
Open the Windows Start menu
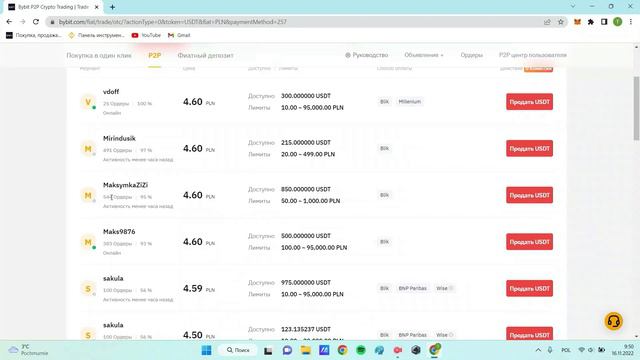pyautogui.click(x=207, y=350)
